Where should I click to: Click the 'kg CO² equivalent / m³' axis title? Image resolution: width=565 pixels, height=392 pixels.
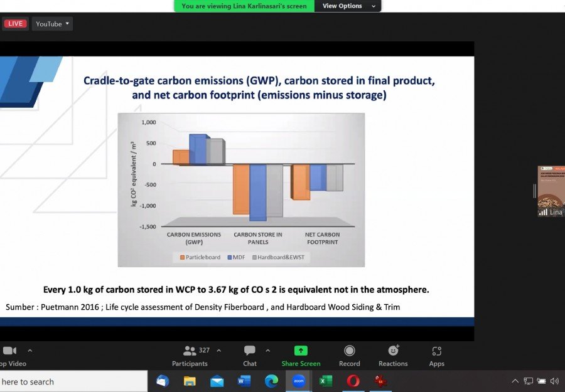click(x=134, y=174)
